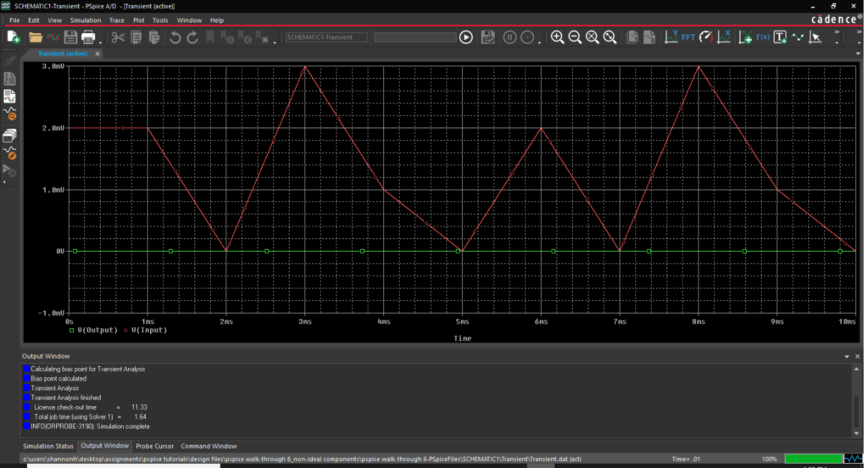This screenshot has height=468, width=868.
Task: Pause the simulation
Action: 509,37
